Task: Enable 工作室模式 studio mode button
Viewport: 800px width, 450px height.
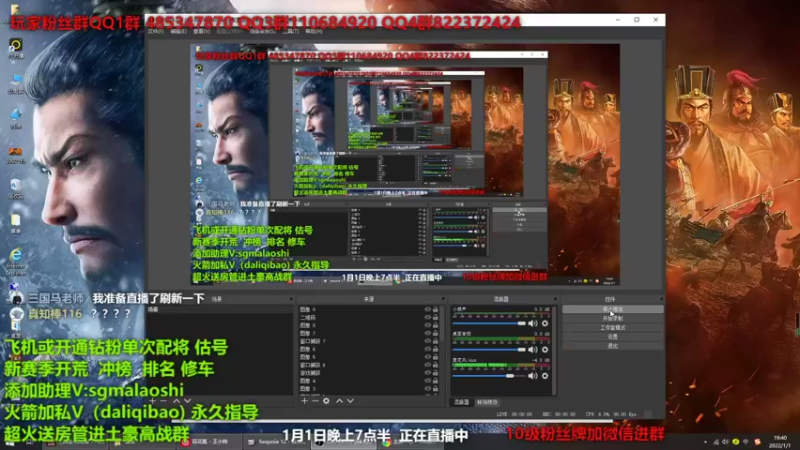Action: pos(613,328)
